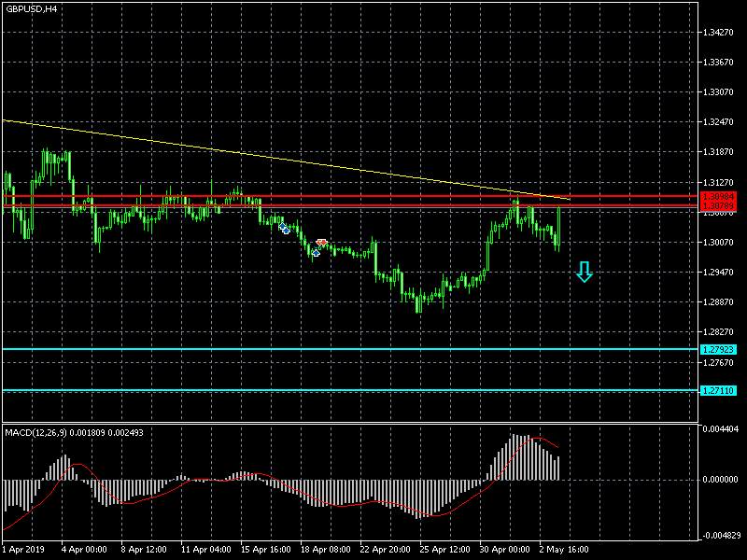Select the cyan horizontal line at 1.27923

280,349
